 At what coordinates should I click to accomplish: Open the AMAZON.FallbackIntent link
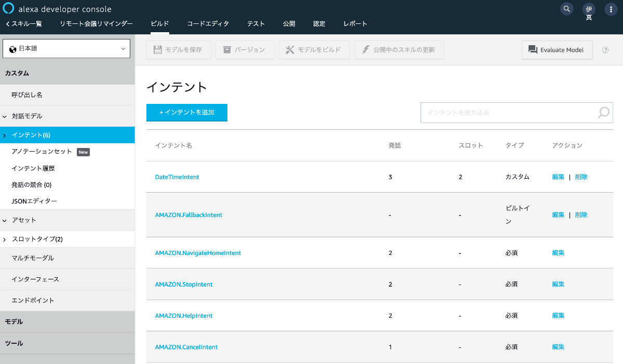click(188, 215)
